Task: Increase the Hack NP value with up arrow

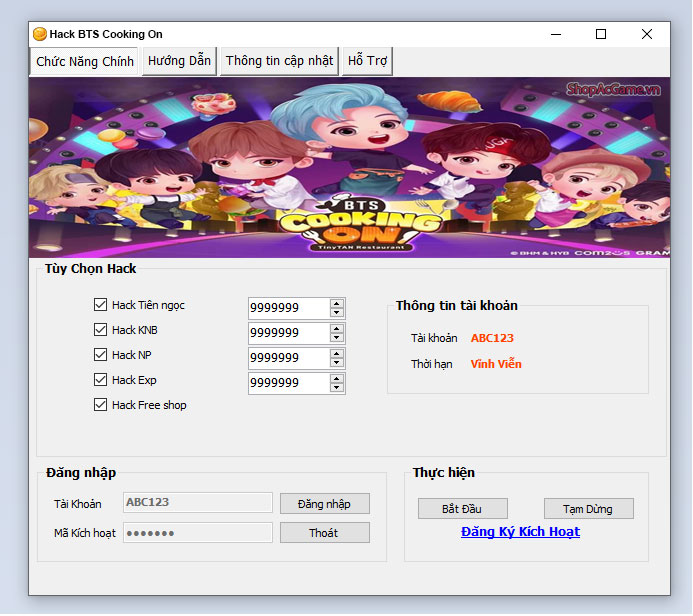Action: pyautogui.click(x=337, y=354)
